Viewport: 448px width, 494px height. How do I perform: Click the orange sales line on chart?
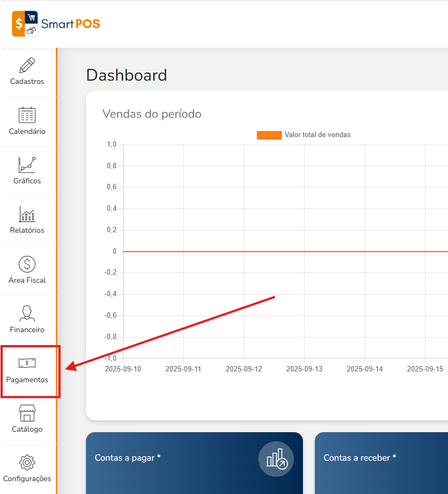(x=285, y=252)
